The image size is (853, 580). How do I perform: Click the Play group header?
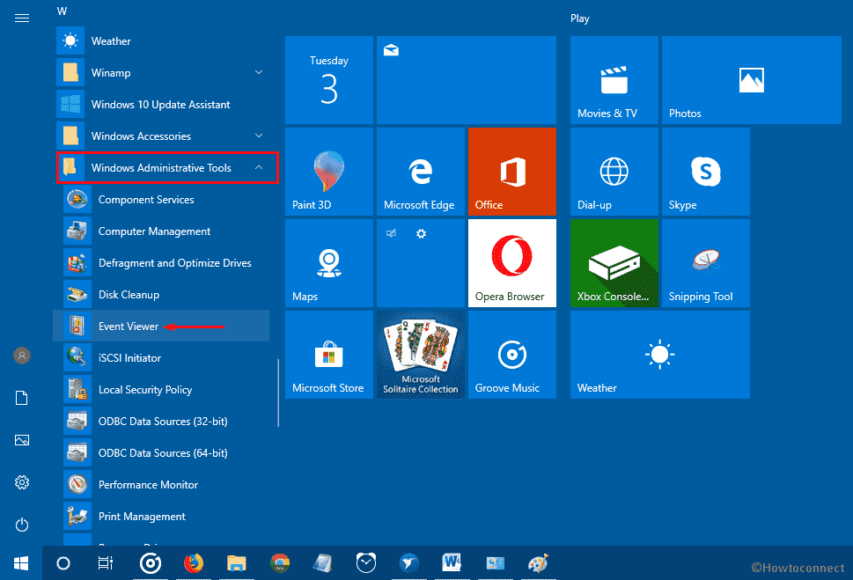(580, 18)
